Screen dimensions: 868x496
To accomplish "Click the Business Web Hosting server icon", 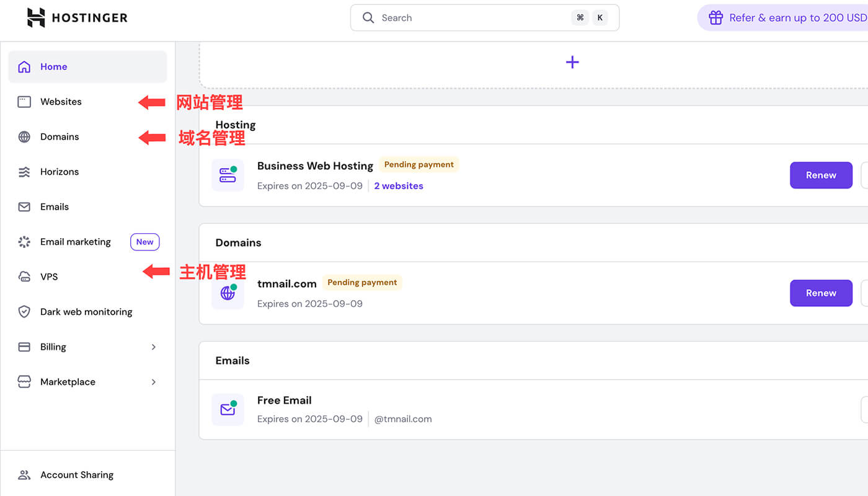I will point(228,175).
